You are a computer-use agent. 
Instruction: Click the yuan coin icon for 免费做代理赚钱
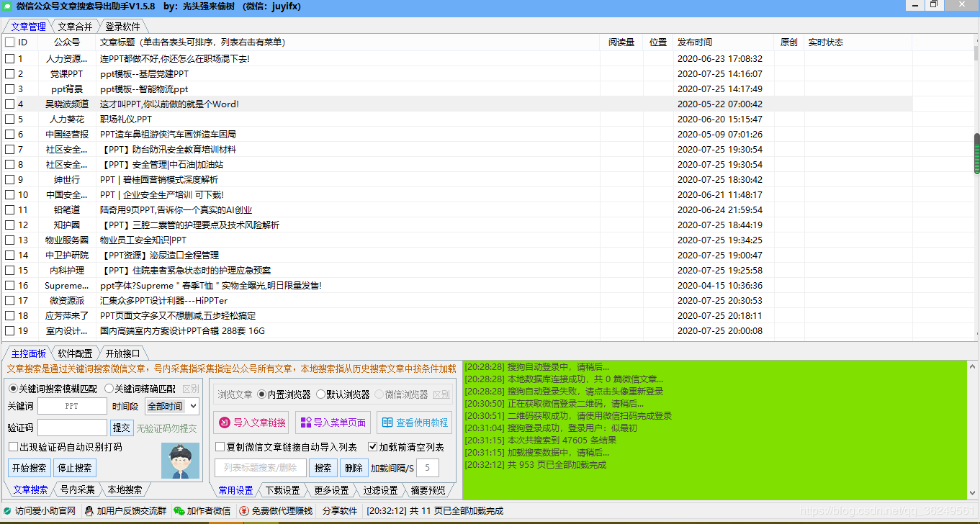[x=244, y=511]
